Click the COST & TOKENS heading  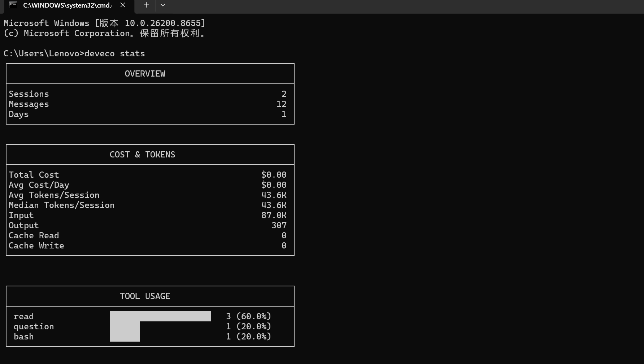142,155
